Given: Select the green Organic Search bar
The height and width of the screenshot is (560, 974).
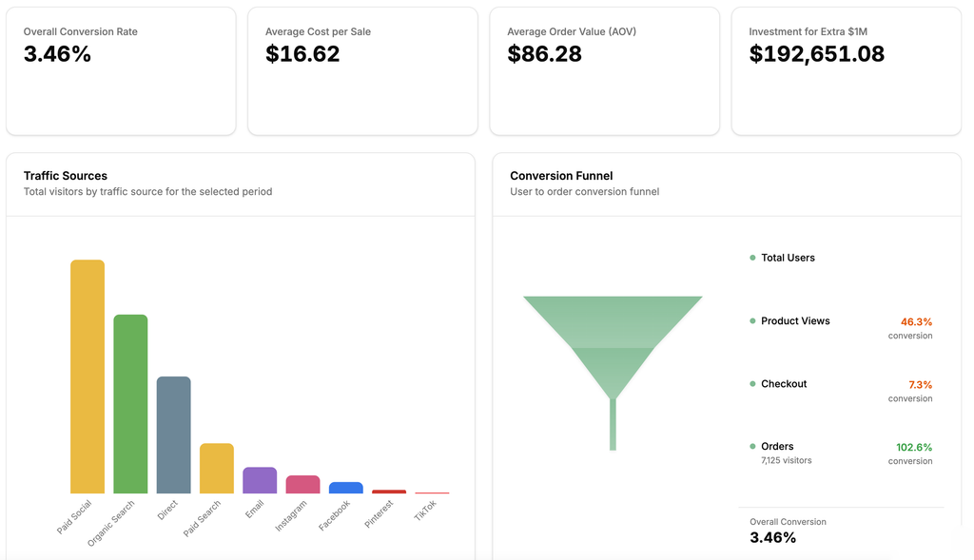Looking at the screenshot, I should [x=130, y=403].
